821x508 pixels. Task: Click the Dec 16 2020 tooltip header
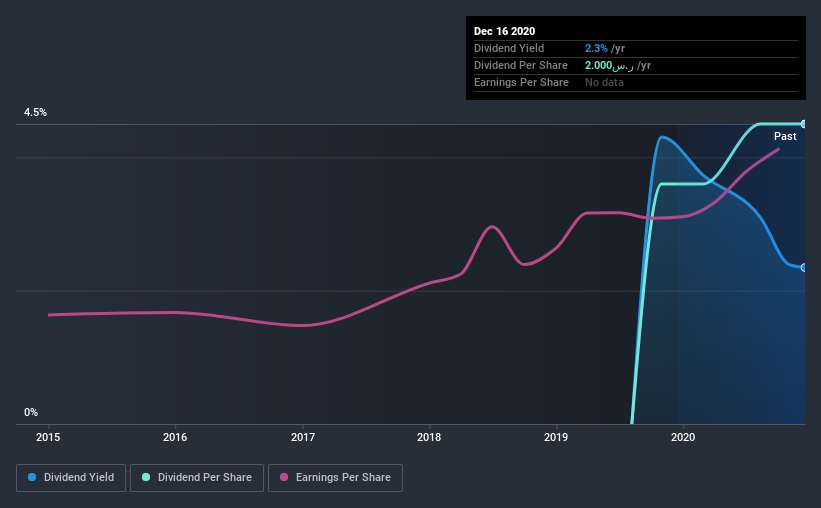tap(504, 31)
